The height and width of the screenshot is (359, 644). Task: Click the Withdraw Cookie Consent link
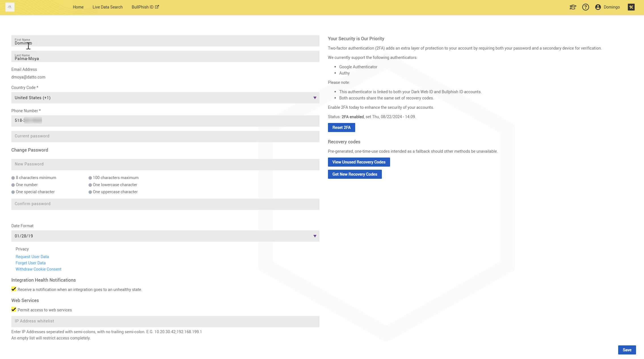(38, 269)
